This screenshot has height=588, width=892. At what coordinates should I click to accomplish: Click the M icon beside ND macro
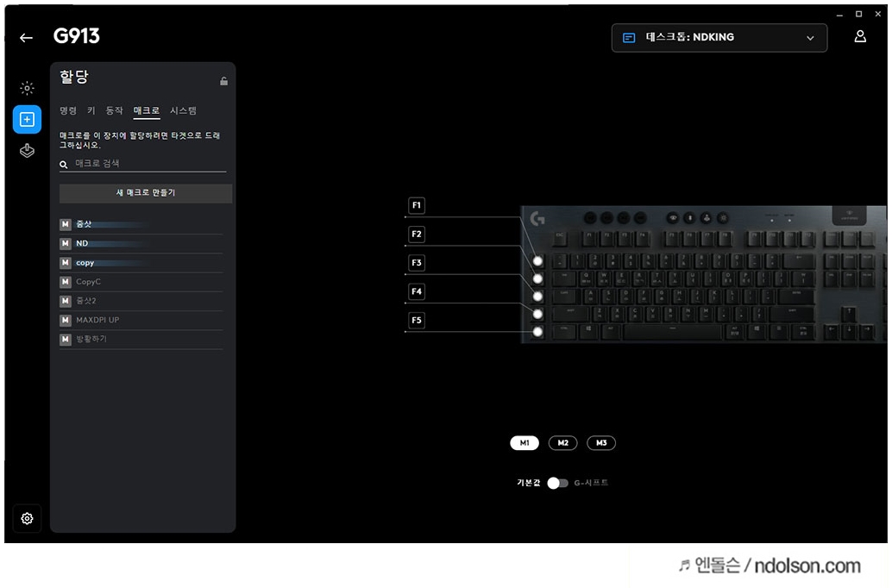pyautogui.click(x=66, y=243)
